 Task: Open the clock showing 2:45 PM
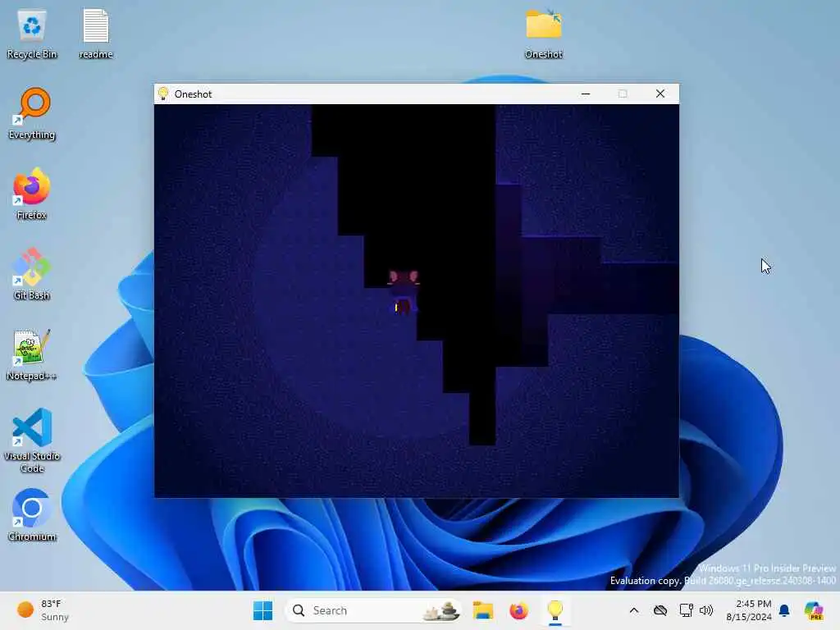[x=748, y=610]
